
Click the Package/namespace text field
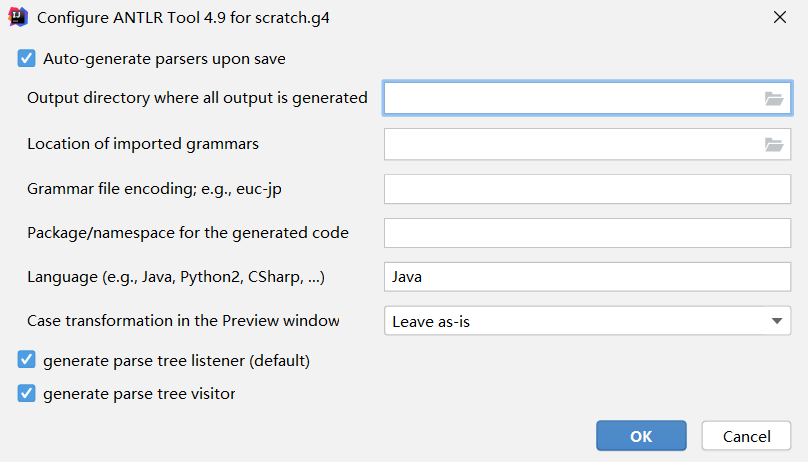(587, 233)
